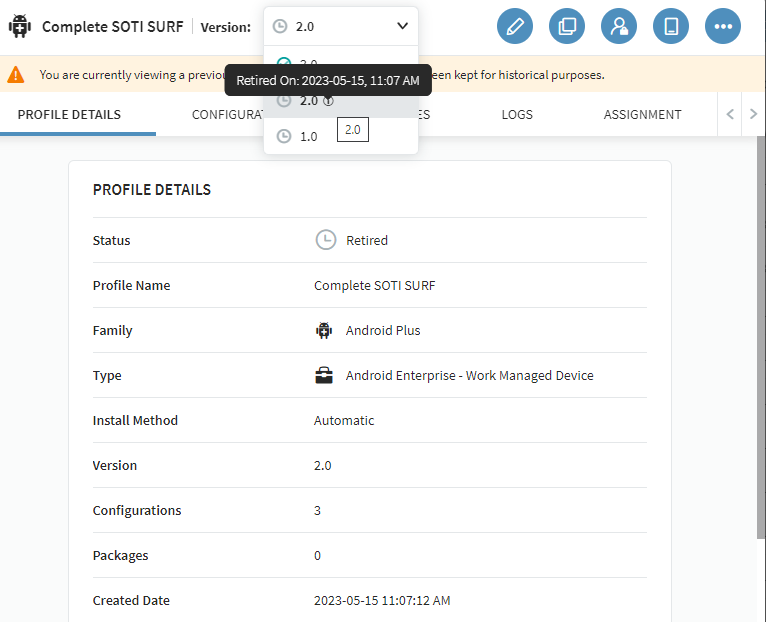
Task: Click the Android Plus family icon
Action: click(x=324, y=331)
